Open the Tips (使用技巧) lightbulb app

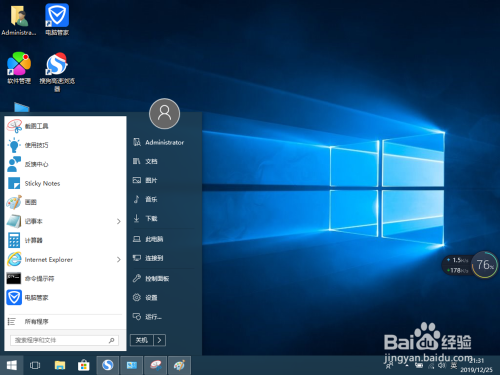[x=65, y=145]
